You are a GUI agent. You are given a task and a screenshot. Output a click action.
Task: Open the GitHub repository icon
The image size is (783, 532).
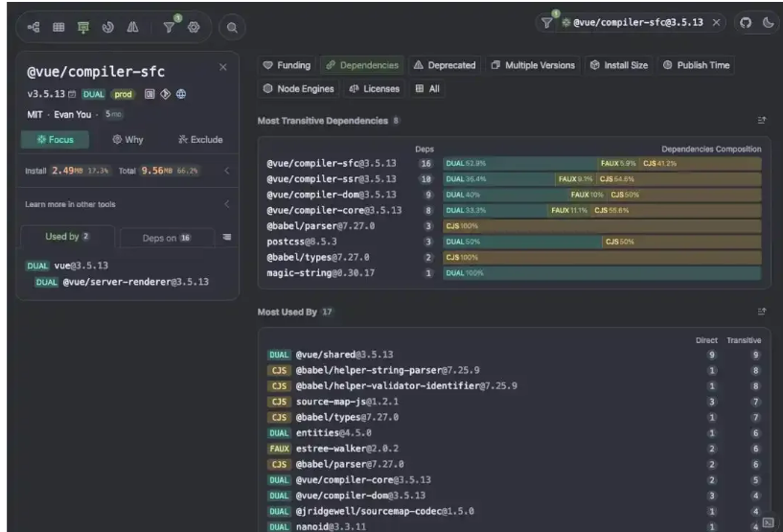click(x=746, y=22)
